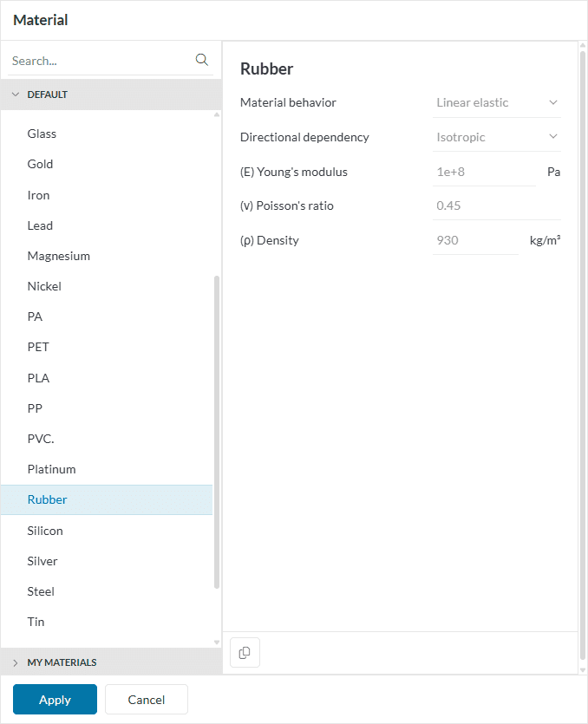Click the Apply button
This screenshot has width=588, height=724.
point(55,700)
